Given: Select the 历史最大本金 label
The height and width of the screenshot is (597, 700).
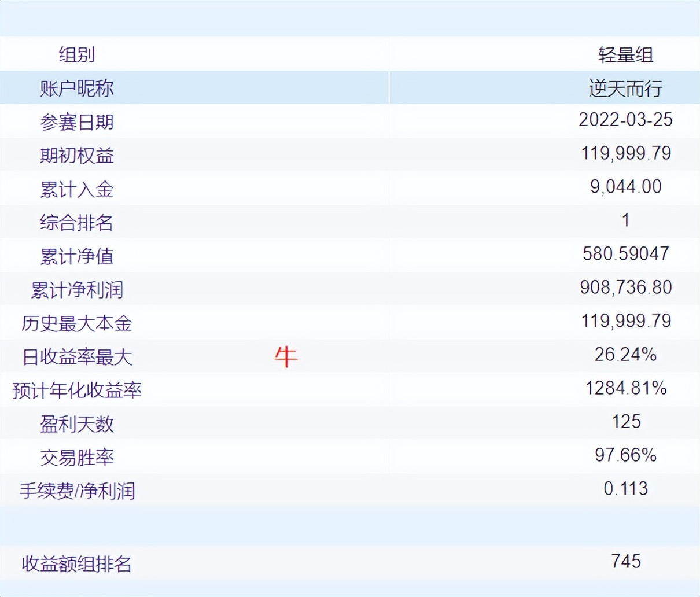Looking at the screenshot, I should 77,323.
